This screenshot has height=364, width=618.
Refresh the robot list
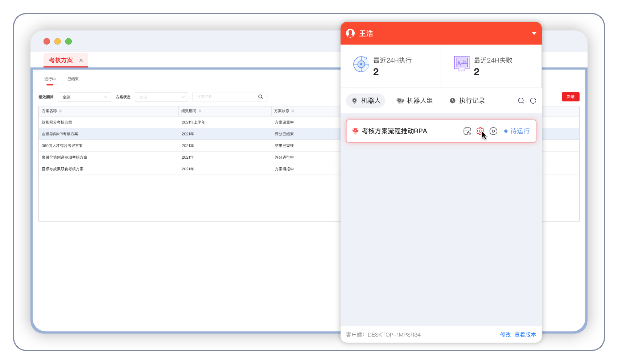pos(533,101)
